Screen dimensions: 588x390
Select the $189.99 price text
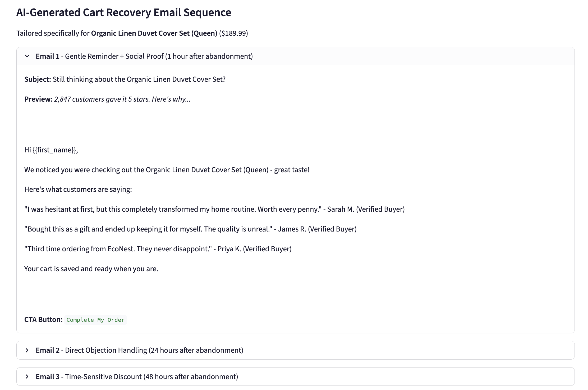tap(234, 33)
